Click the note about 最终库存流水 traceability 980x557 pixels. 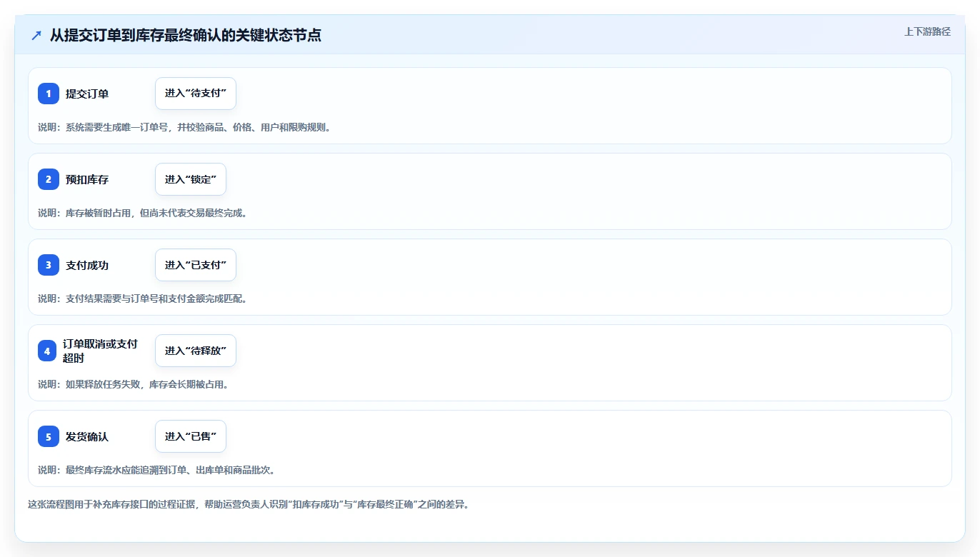pos(156,470)
